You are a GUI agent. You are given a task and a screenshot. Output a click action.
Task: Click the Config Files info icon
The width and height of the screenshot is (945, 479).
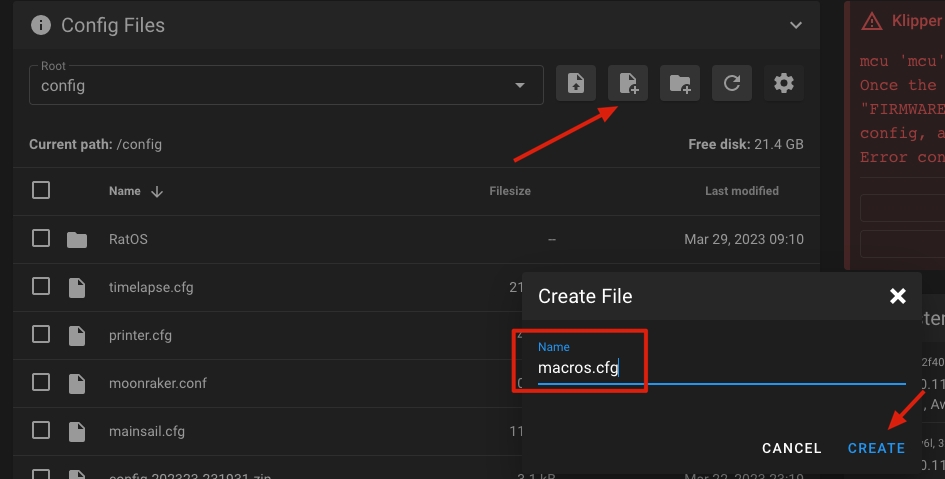pos(40,25)
